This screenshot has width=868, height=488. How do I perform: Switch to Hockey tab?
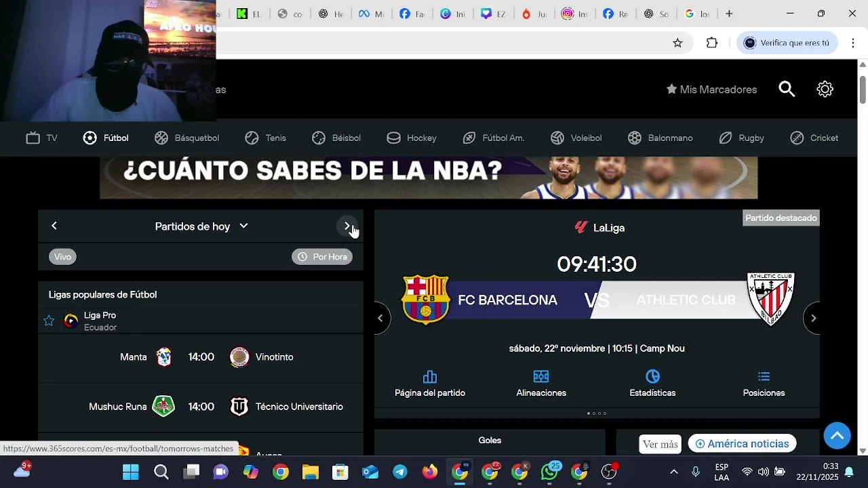coord(412,138)
